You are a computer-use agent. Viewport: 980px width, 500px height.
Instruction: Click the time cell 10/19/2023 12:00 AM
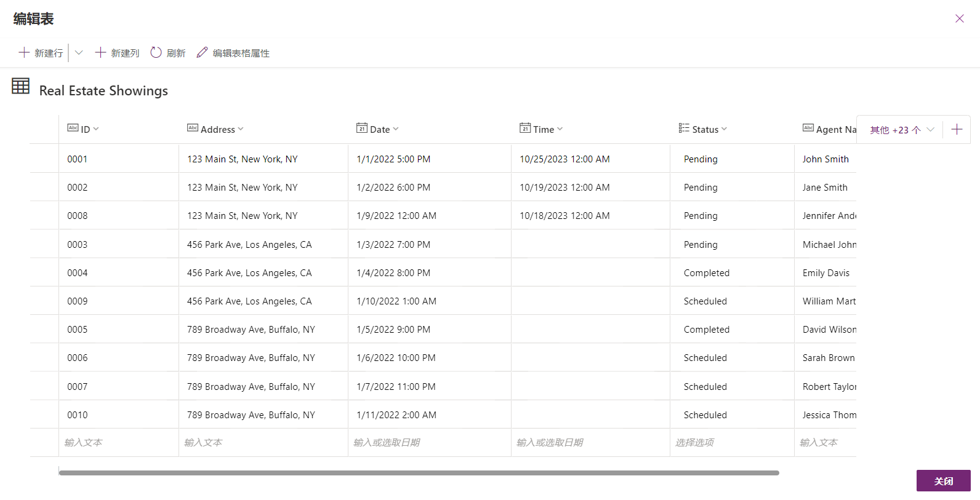(x=590, y=187)
